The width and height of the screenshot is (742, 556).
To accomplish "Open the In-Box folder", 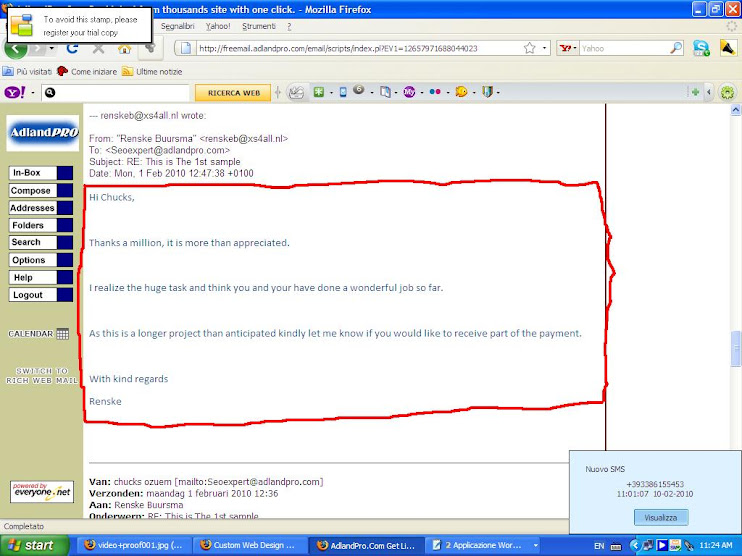I will tap(41, 173).
